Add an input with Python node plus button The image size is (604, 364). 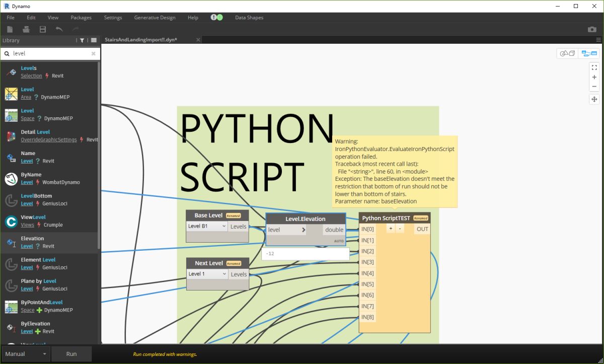pyautogui.click(x=391, y=229)
